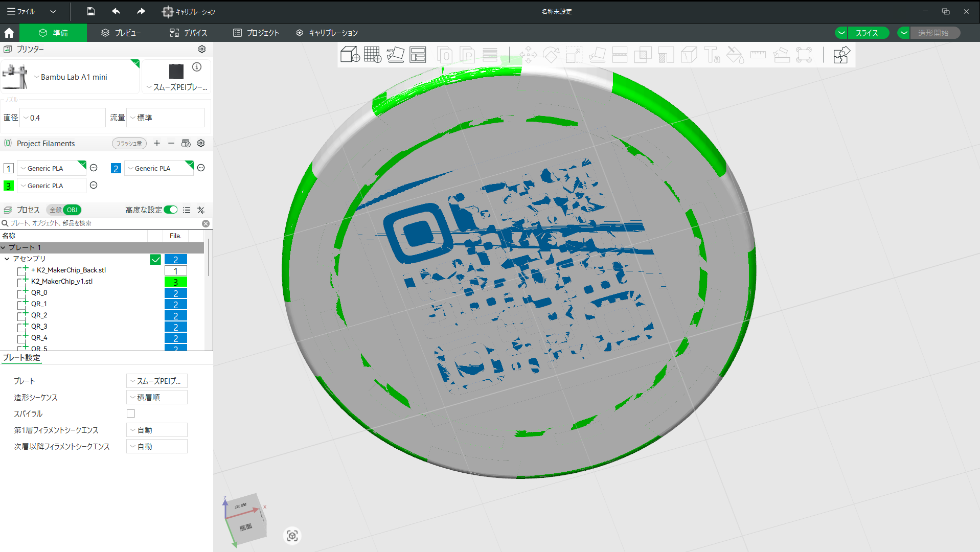Image resolution: width=980 pixels, height=552 pixels.
Task: Switch to the 準備 tab
Action: click(x=53, y=33)
